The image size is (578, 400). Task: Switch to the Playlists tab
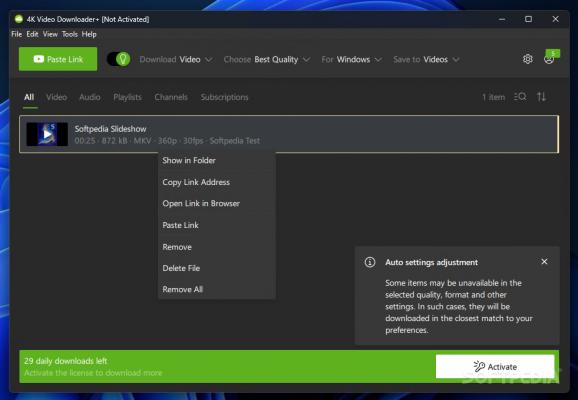128,97
